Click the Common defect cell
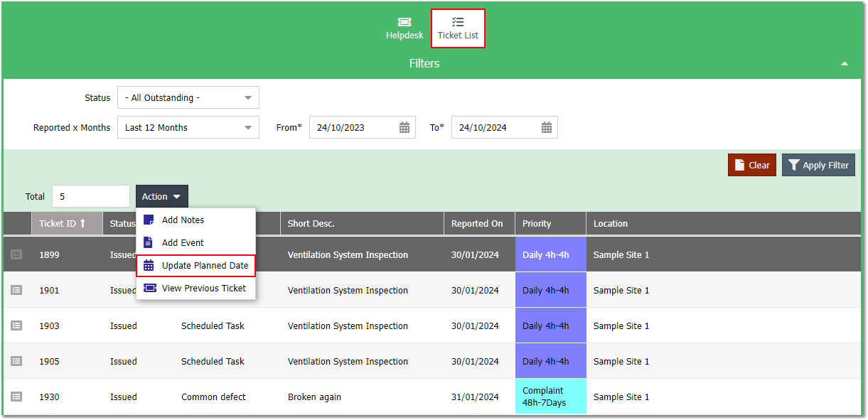 pyautogui.click(x=213, y=397)
